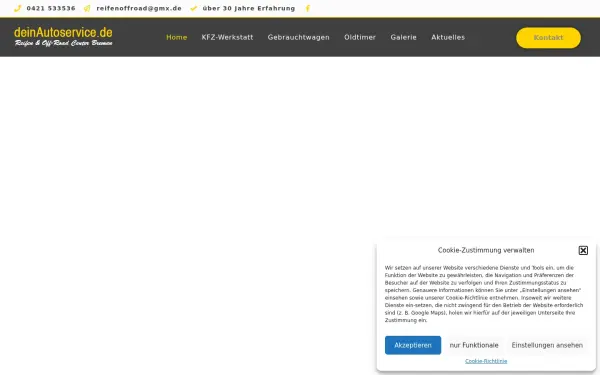Accept cookies with Akzeptieren button

click(x=413, y=345)
